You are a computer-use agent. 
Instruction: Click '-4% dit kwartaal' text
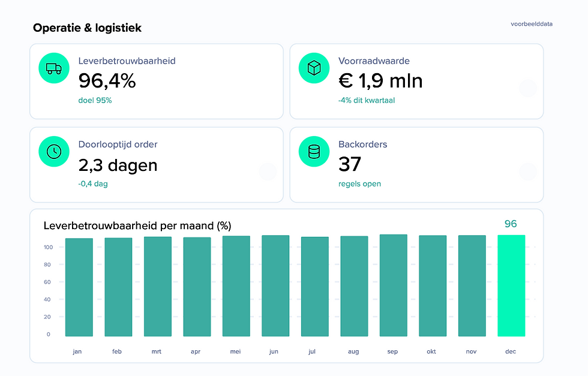(x=367, y=101)
